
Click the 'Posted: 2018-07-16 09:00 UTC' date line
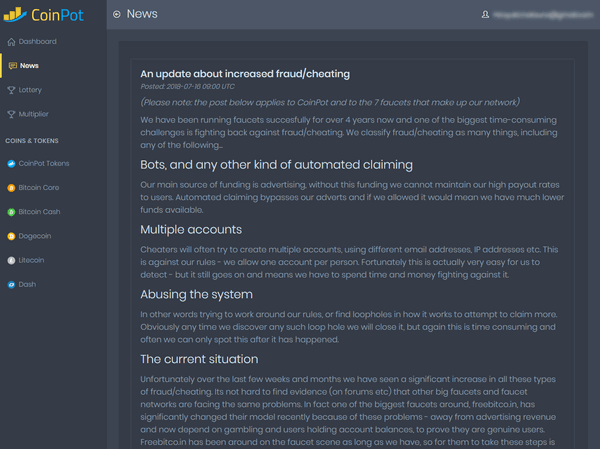[x=188, y=87]
